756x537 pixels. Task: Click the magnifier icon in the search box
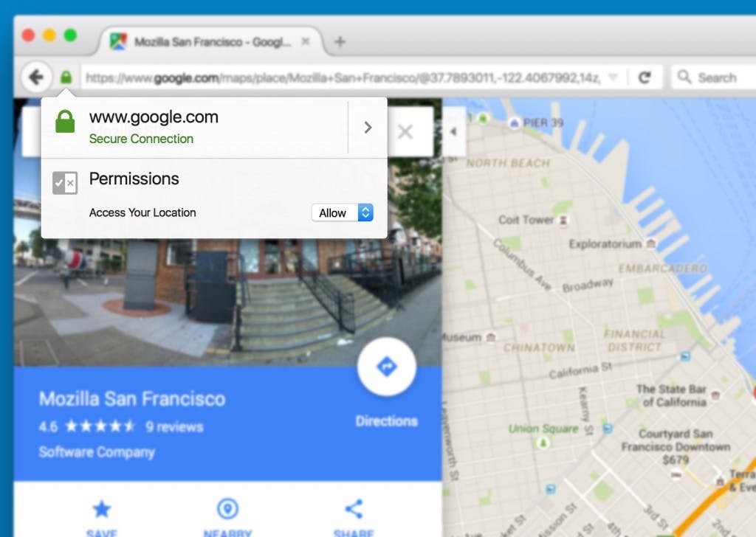685,77
